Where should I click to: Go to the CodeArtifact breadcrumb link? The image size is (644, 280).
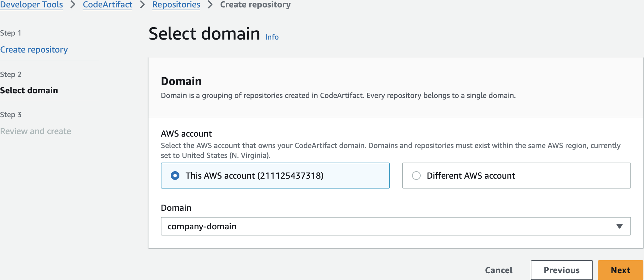[x=107, y=5]
